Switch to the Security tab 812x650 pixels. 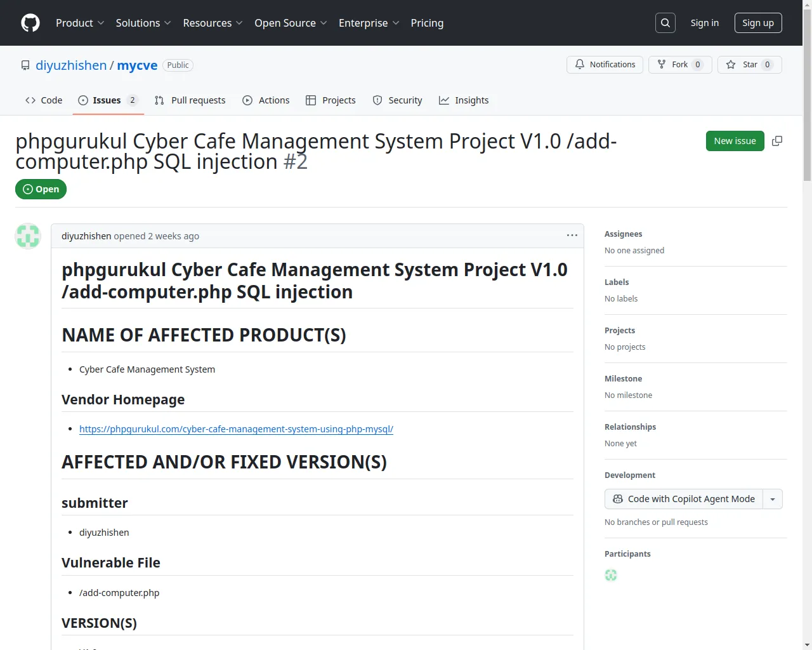pyautogui.click(x=397, y=100)
